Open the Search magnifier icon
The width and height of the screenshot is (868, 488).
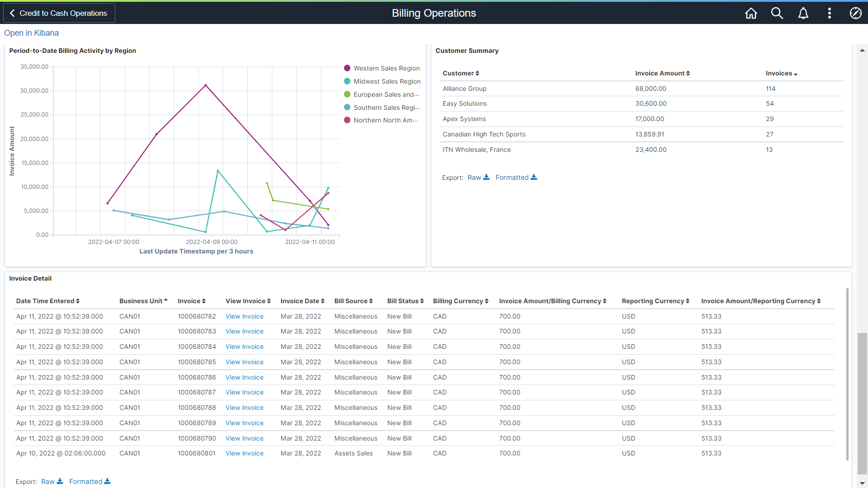pos(777,13)
